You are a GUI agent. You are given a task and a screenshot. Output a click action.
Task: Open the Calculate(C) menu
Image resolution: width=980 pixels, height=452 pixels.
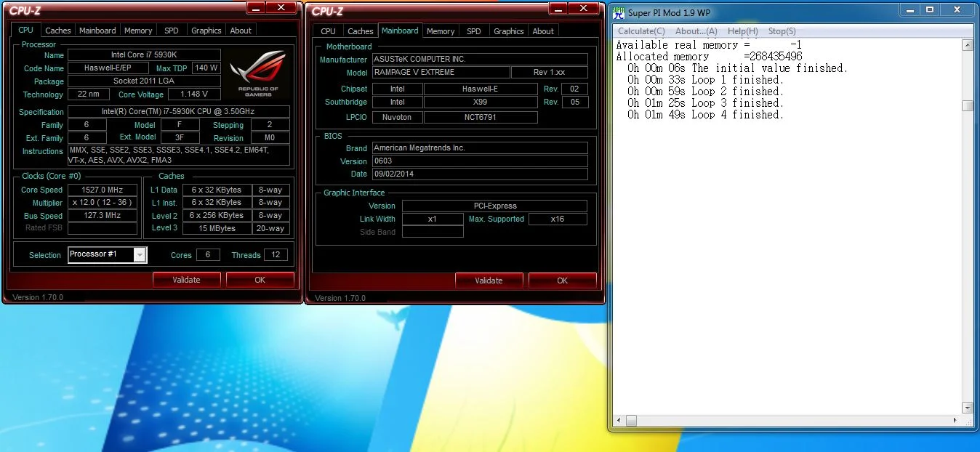click(641, 31)
